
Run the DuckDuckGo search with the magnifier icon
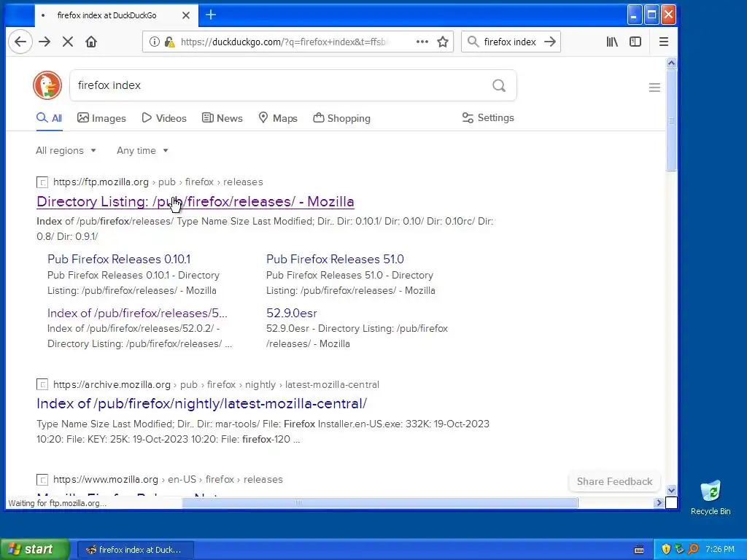click(x=499, y=85)
